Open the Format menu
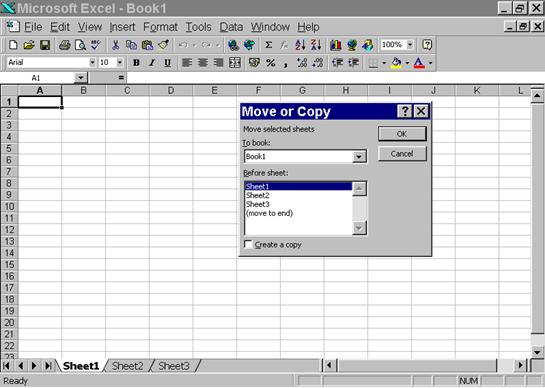This screenshot has width=545, height=388. pyautogui.click(x=160, y=27)
